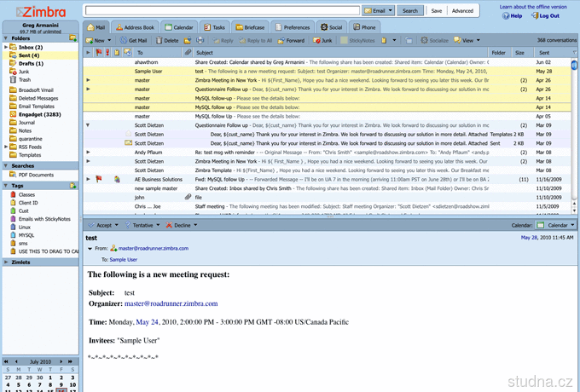Collapse the Tags section header
This screenshot has width=580, height=392.
(x=4, y=185)
